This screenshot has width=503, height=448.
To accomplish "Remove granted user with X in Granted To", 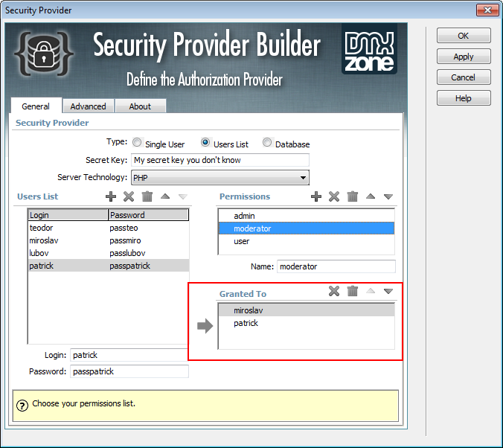I will tap(334, 291).
